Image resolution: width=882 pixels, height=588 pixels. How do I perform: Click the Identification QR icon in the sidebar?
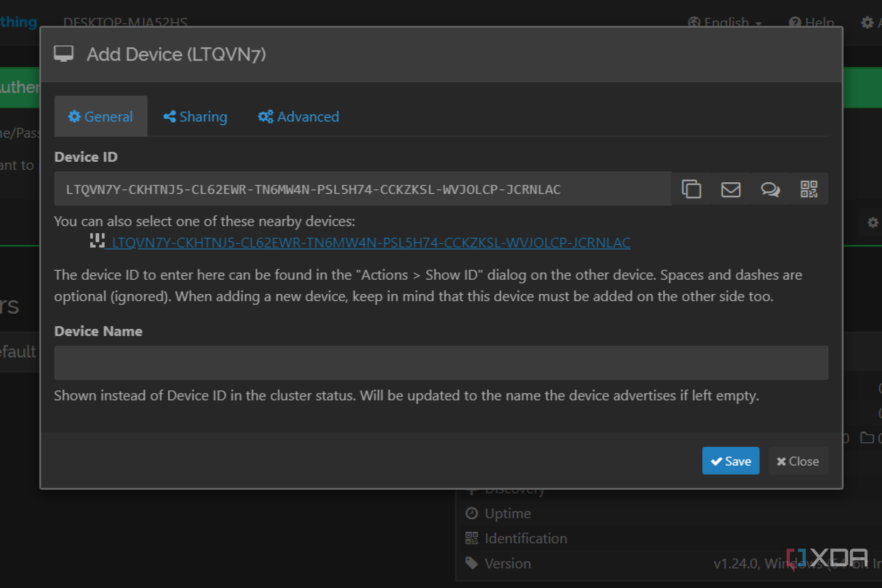471,538
